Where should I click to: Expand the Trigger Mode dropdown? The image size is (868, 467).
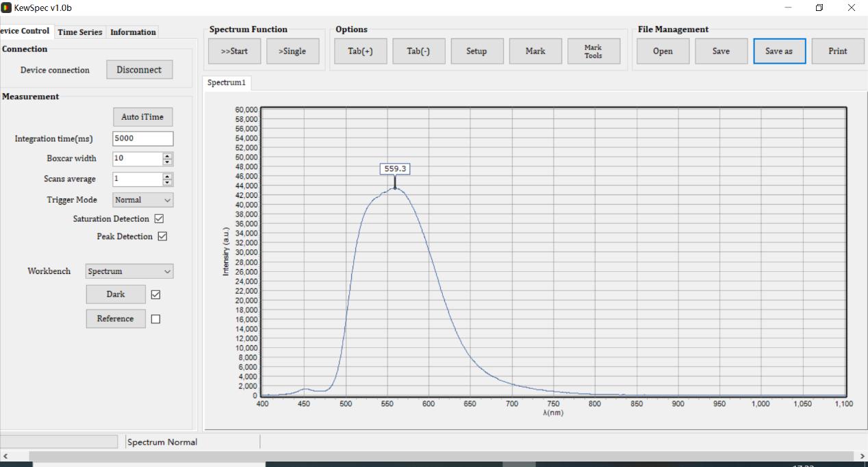pyautogui.click(x=142, y=200)
